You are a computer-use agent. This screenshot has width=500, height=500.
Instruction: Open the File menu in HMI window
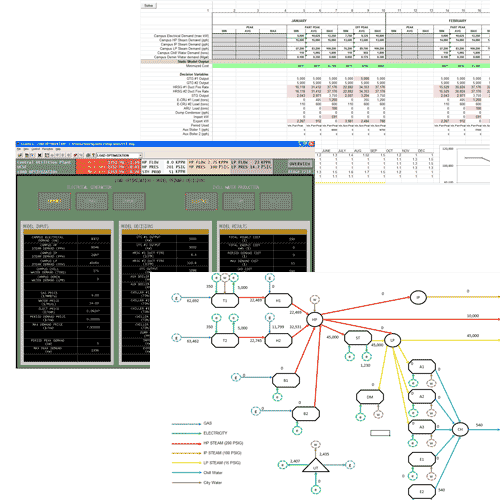[x=19, y=149]
